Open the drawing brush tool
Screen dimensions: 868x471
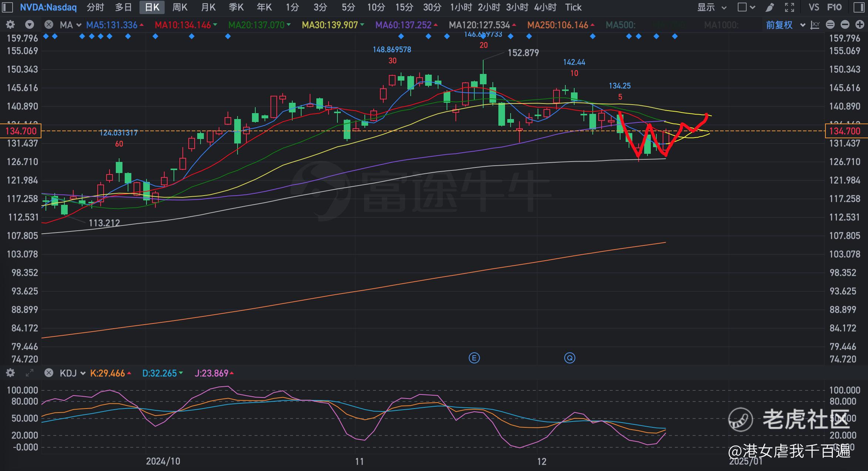770,7
